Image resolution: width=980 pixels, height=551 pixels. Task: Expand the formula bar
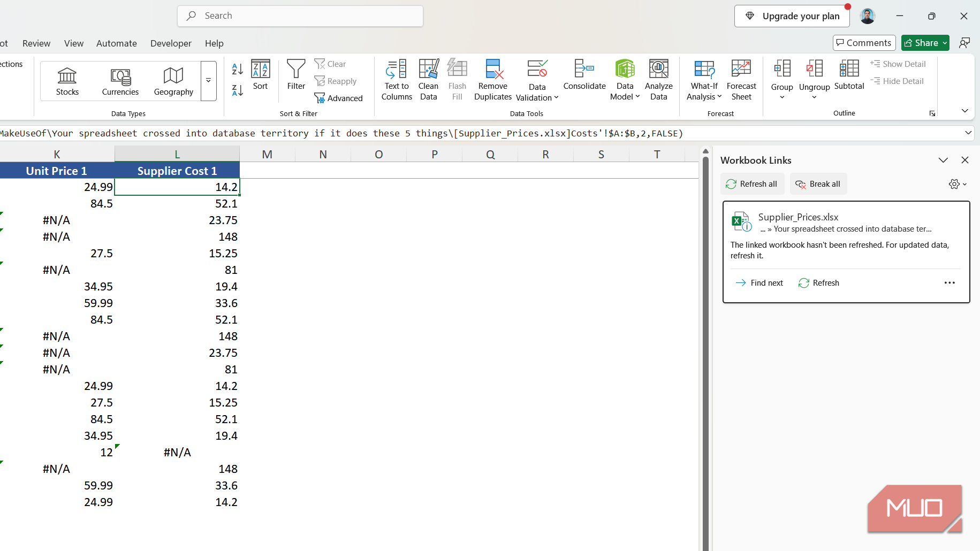pyautogui.click(x=968, y=133)
